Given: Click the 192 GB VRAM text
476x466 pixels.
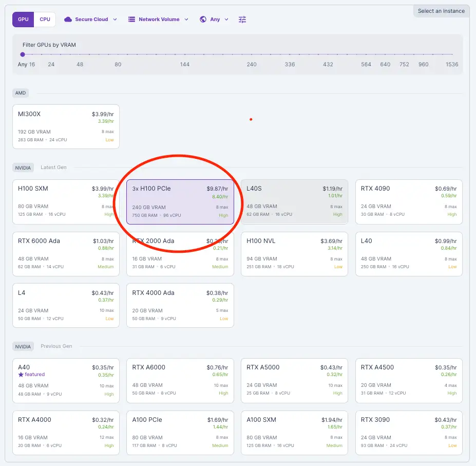Looking at the screenshot, I should [34, 132].
